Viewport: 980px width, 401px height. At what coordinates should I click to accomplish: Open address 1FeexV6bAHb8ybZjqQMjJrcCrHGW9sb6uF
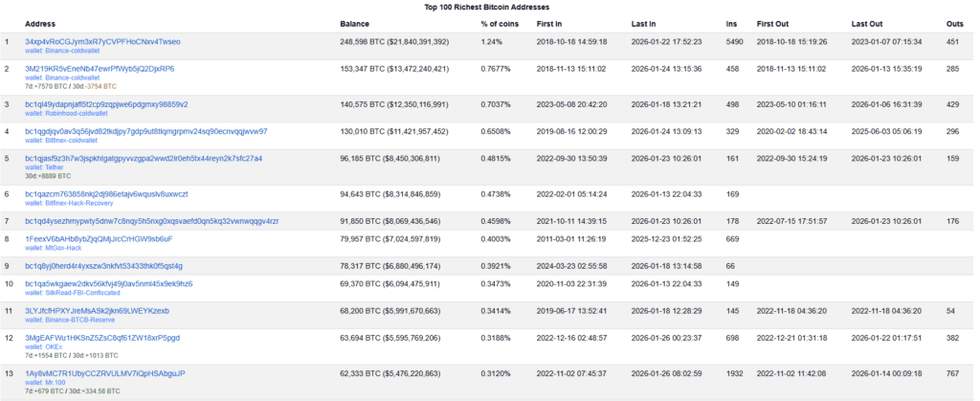99,237
